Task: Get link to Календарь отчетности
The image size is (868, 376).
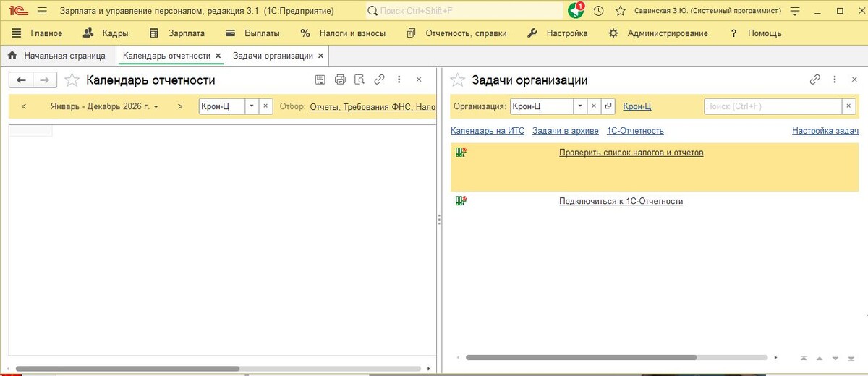Action: (380, 80)
